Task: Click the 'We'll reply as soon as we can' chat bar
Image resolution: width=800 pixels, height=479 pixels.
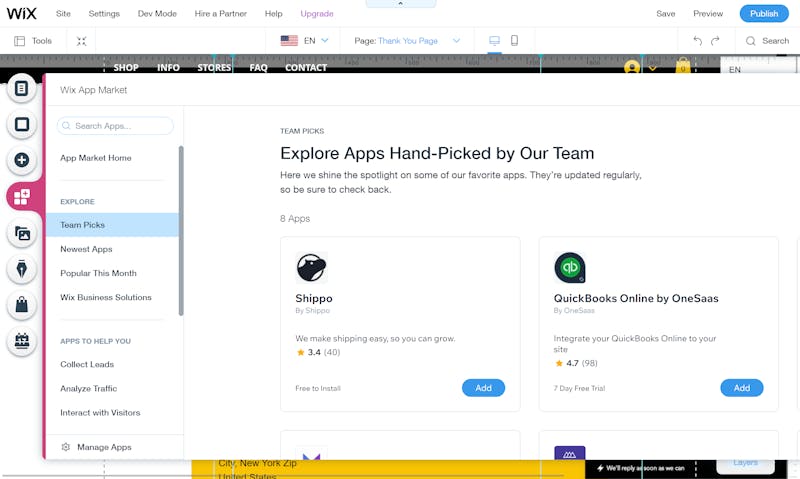Action: [x=641, y=468]
